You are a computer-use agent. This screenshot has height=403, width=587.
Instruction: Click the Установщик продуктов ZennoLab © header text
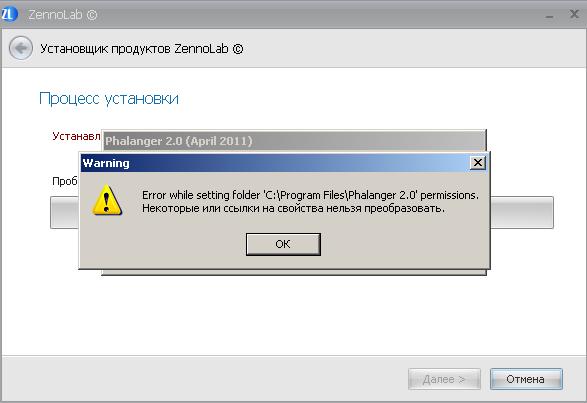click(142, 49)
